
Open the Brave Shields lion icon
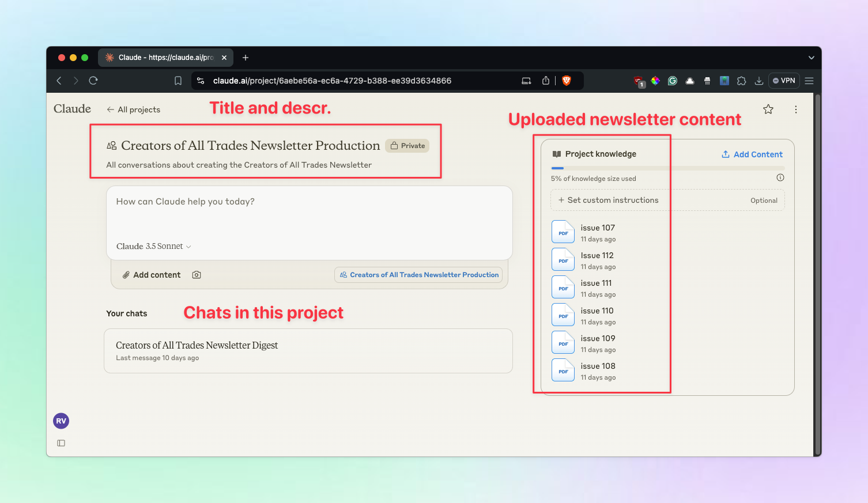[567, 81]
